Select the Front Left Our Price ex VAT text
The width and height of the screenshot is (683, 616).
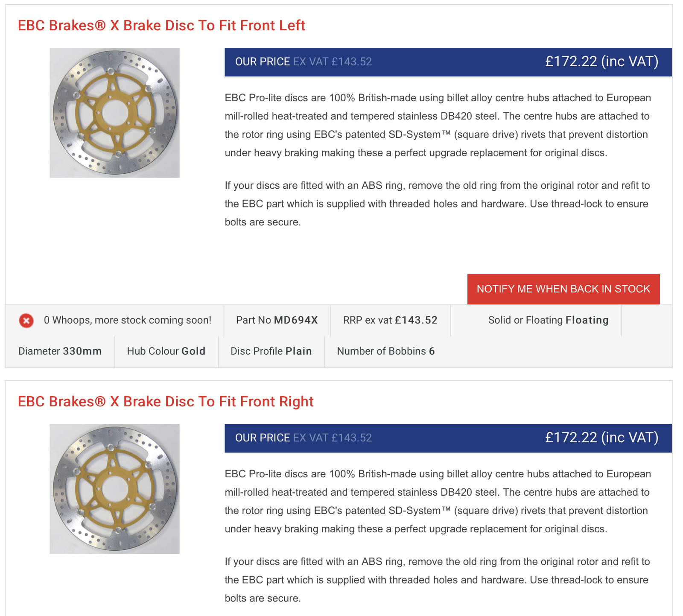303,62
